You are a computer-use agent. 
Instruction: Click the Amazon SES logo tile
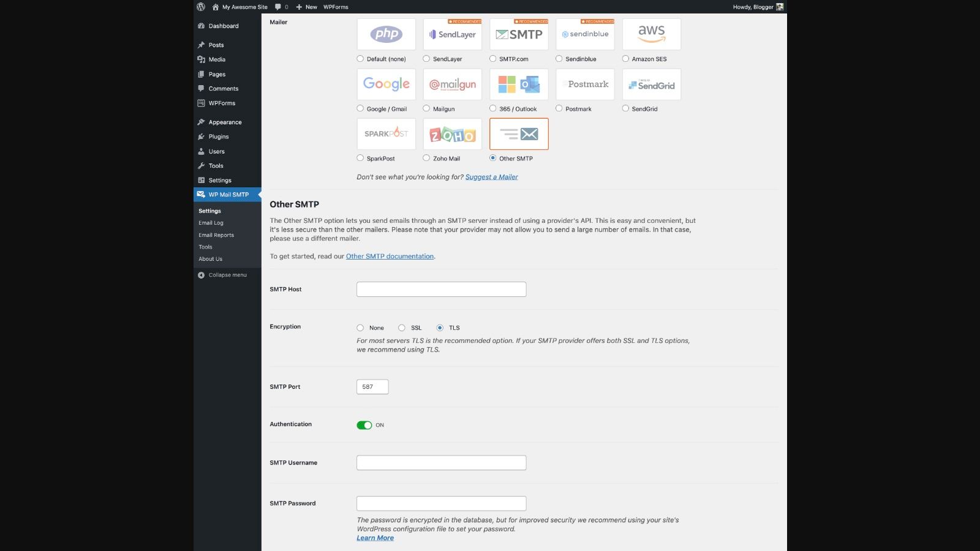(651, 34)
